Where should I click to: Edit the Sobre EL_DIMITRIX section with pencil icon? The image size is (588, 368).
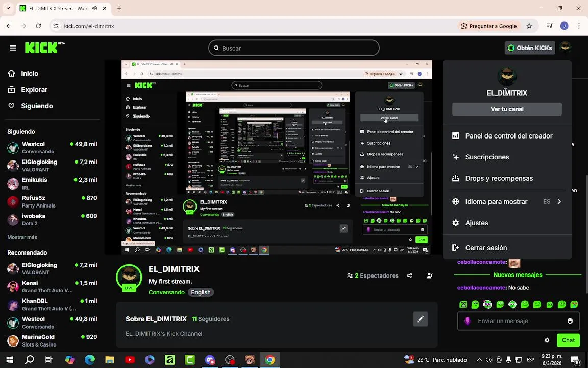[x=421, y=319]
